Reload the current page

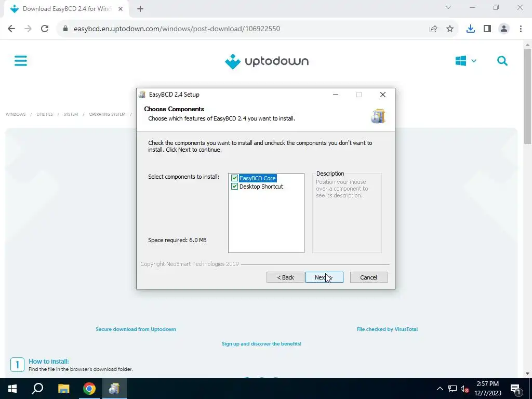pyautogui.click(x=45, y=29)
